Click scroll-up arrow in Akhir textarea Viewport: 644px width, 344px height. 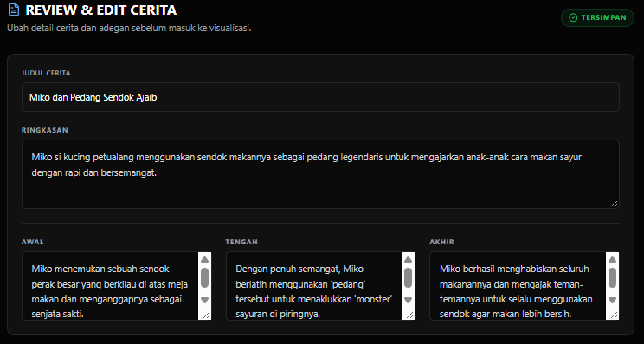(x=612, y=260)
